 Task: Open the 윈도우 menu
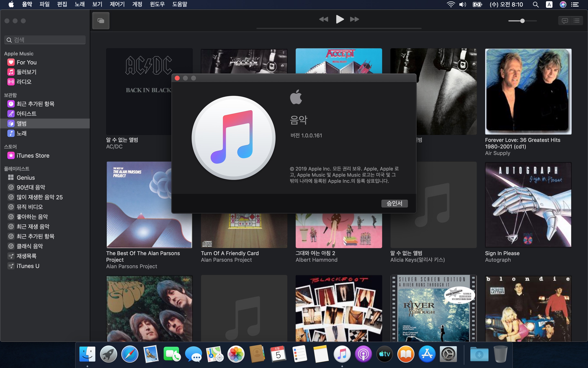coord(157,4)
